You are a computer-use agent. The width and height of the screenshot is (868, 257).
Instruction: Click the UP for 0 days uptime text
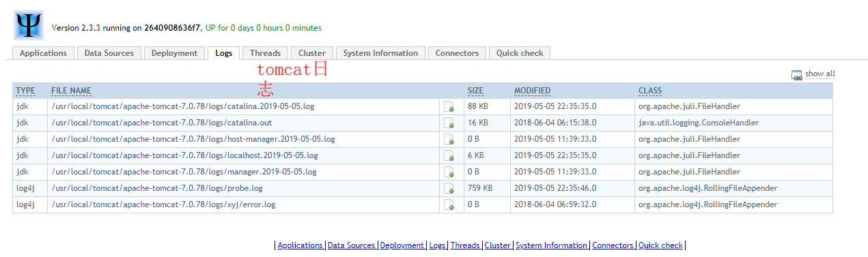(x=264, y=28)
